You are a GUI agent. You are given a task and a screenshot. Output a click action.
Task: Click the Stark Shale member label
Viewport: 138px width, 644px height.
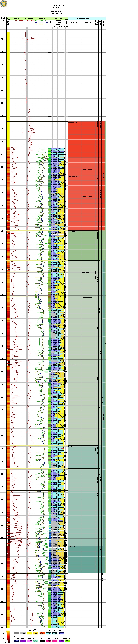pyautogui.click(x=71, y=447)
